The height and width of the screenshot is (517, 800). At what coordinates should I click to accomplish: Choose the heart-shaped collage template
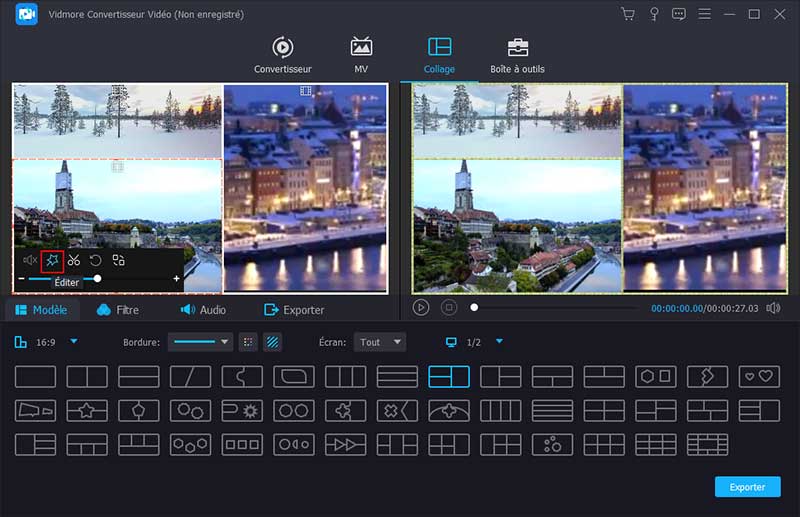759,377
